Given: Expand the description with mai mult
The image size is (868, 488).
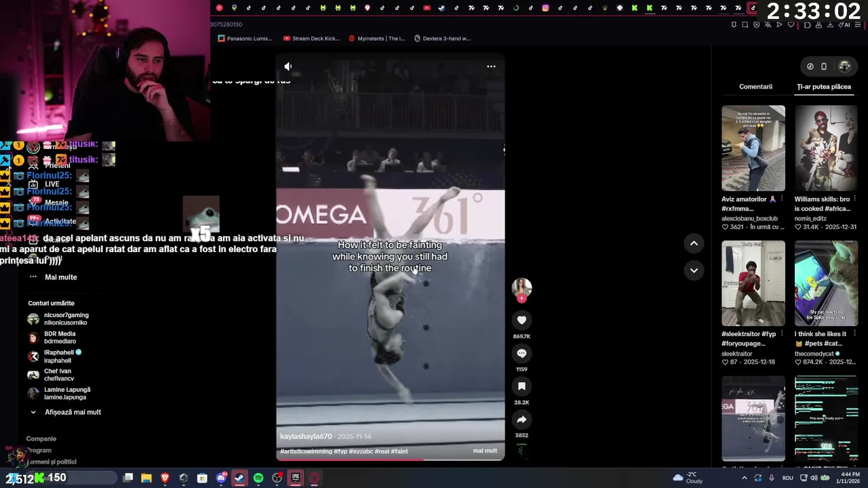Looking at the screenshot, I should click(x=485, y=451).
